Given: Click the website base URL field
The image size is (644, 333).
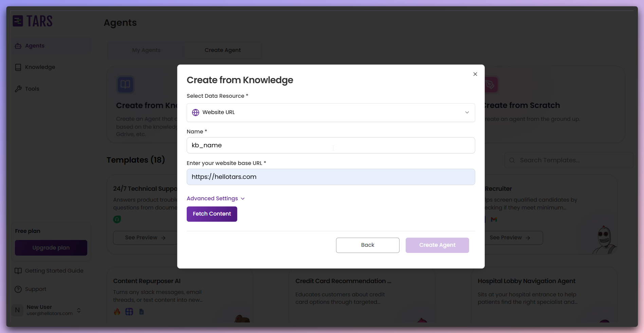Looking at the screenshot, I should pyautogui.click(x=331, y=177).
